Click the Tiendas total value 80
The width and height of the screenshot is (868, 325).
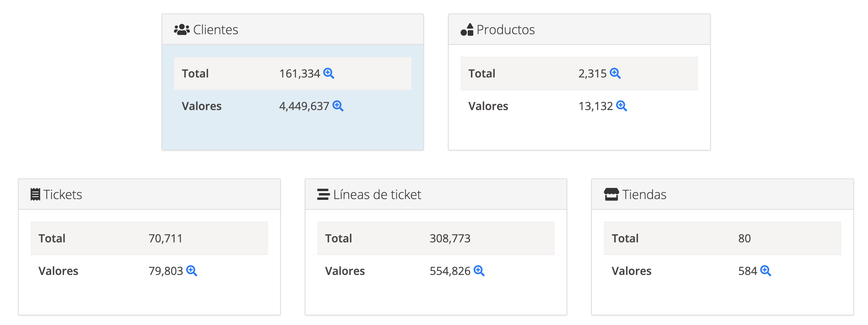(744, 238)
